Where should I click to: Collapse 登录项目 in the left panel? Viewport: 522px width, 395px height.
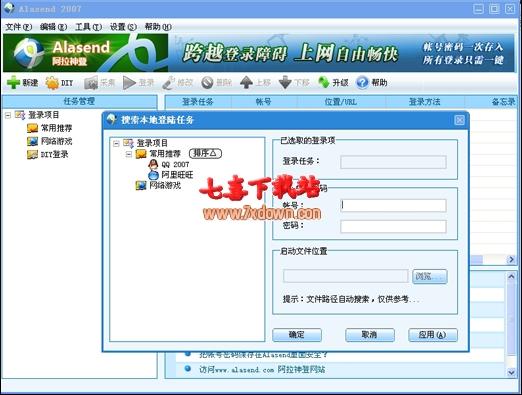(x=8, y=115)
